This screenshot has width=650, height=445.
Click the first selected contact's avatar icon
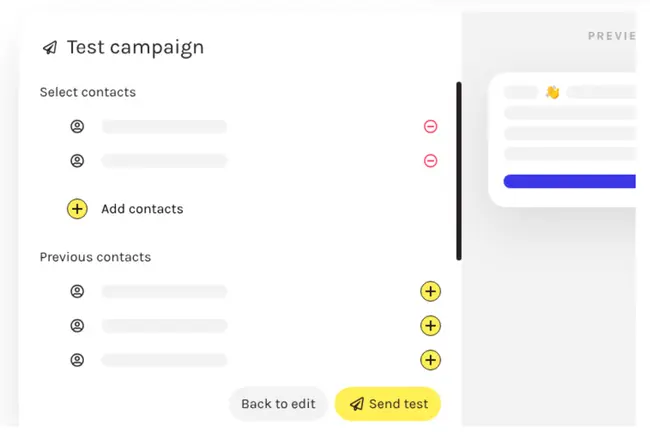77,126
